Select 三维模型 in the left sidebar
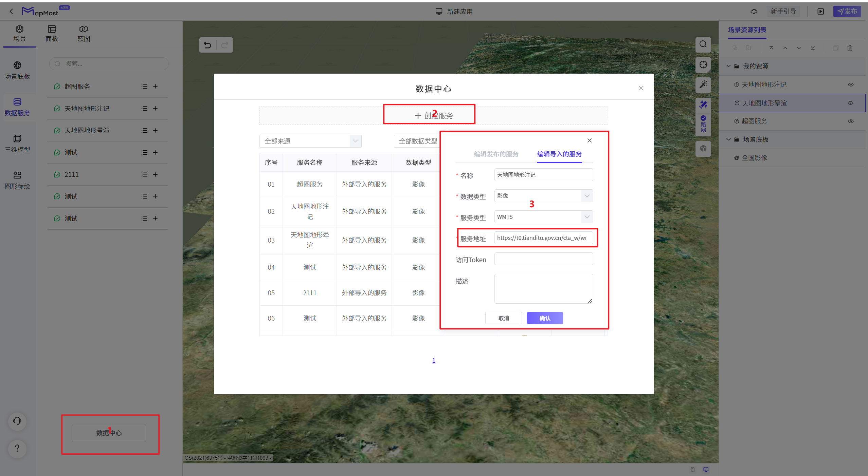 click(17, 144)
